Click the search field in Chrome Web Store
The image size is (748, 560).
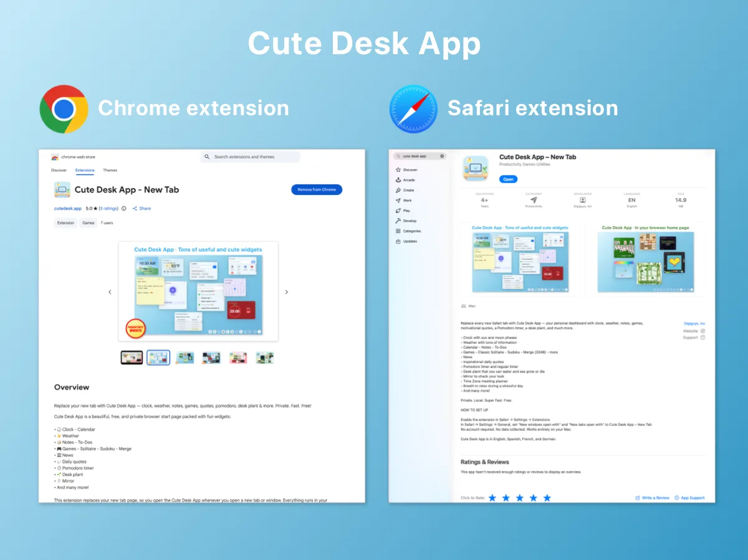point(250,157)
